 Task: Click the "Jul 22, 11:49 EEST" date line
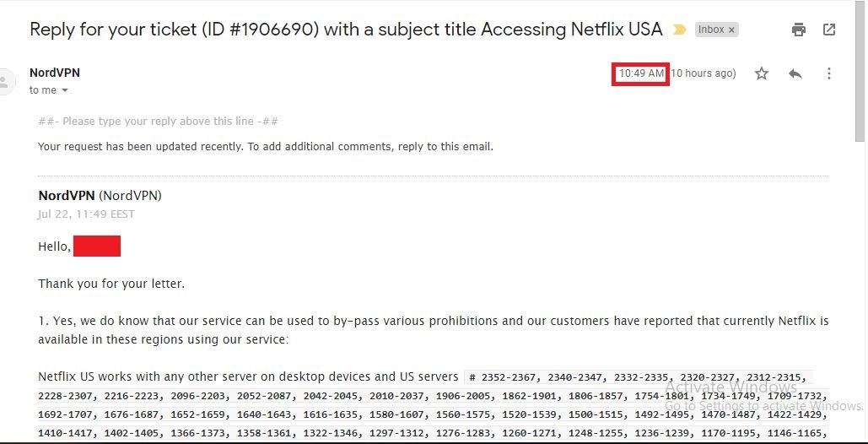click(x=86, y=214)
